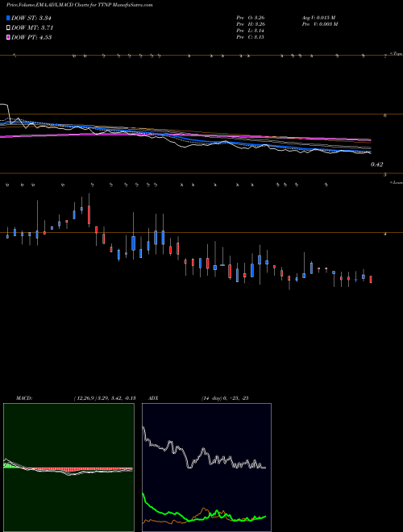Click the last red candlestick on the right
The image size is (403, 532).
(x=371, y=280)
